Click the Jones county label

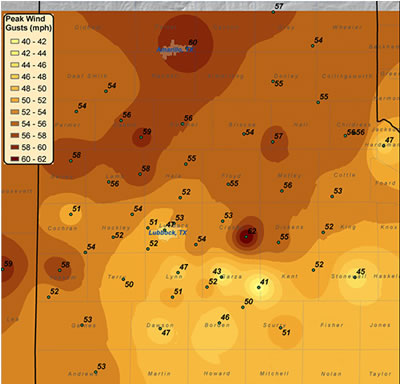380,325
